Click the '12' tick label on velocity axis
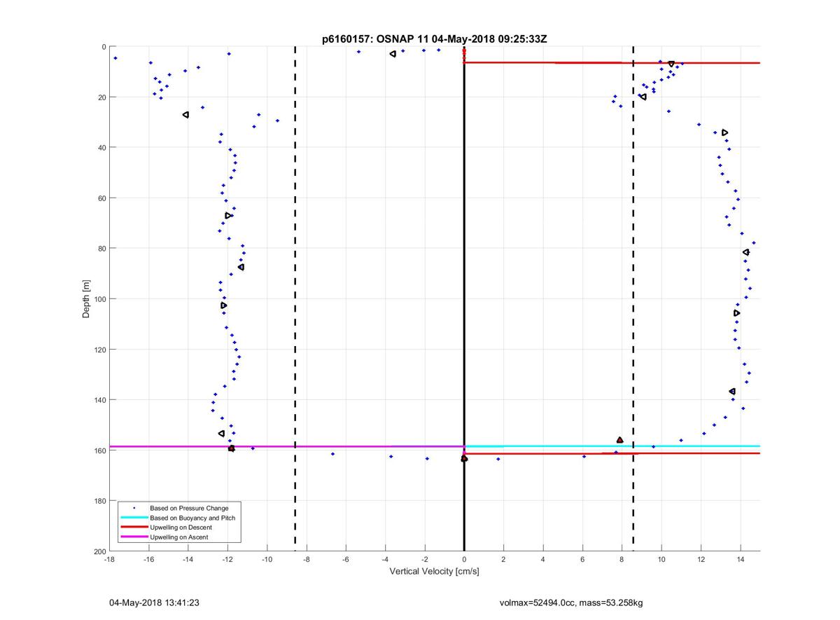 click(701, 560)
